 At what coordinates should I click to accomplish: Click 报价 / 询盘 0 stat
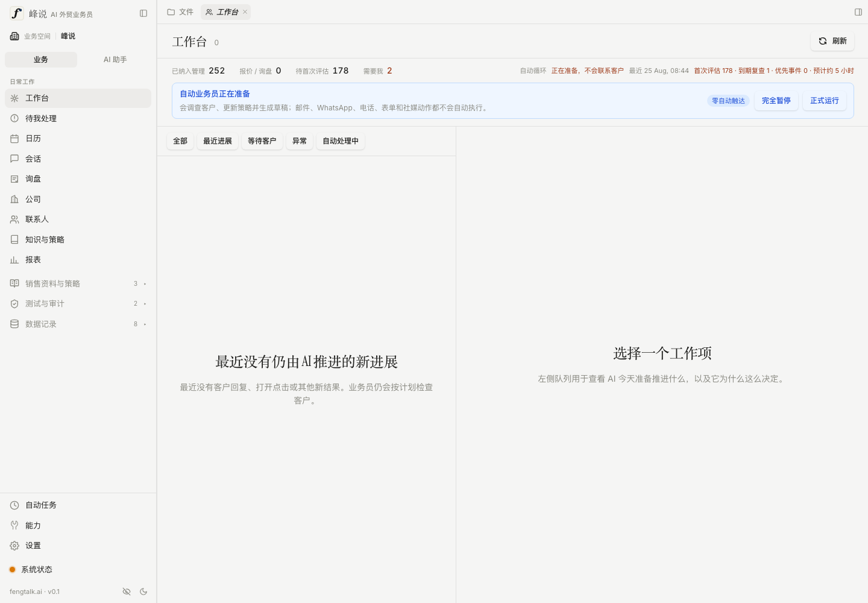tap(260, 71)
